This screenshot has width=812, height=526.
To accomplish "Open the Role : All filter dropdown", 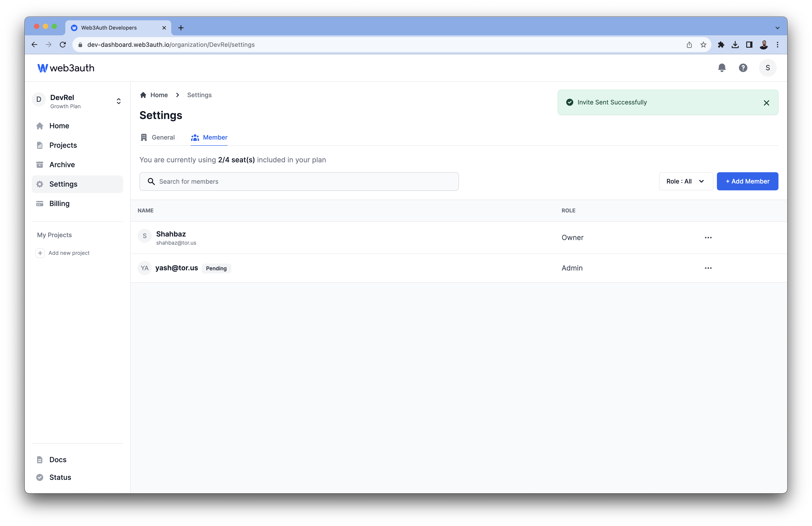I will (686, 181).
